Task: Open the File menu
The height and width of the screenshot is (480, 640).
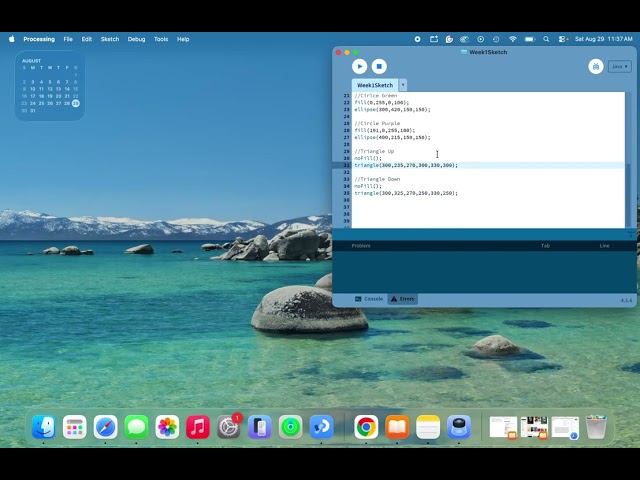Action: tap(68, 39)
